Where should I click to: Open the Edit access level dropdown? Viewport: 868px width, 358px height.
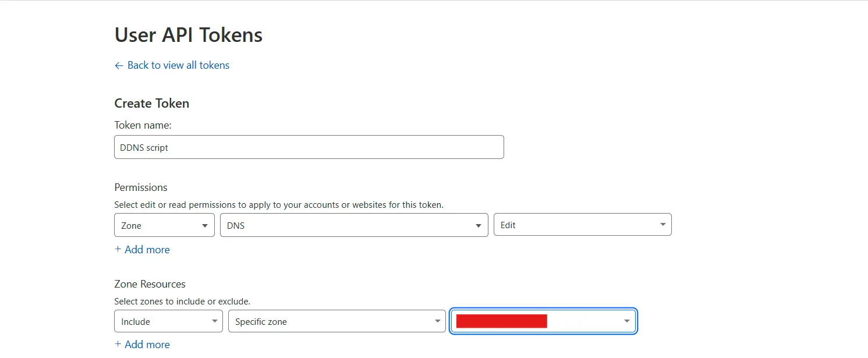point(576,225)
